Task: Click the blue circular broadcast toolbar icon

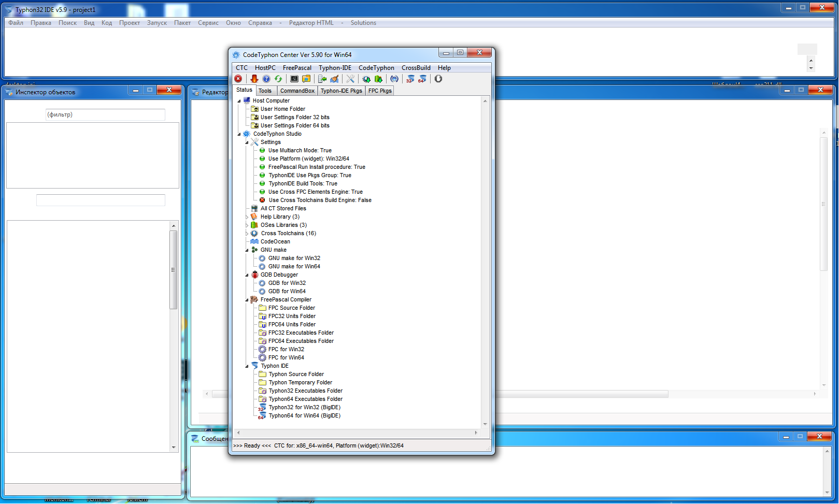Action: (394, 79)
